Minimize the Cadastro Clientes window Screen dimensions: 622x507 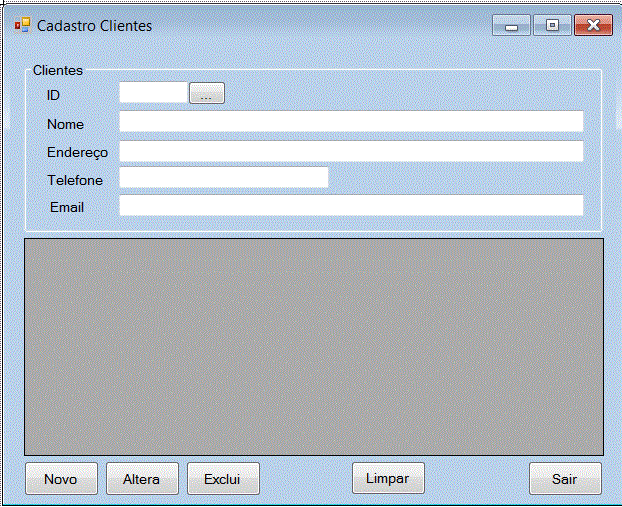tap(511, 26)
